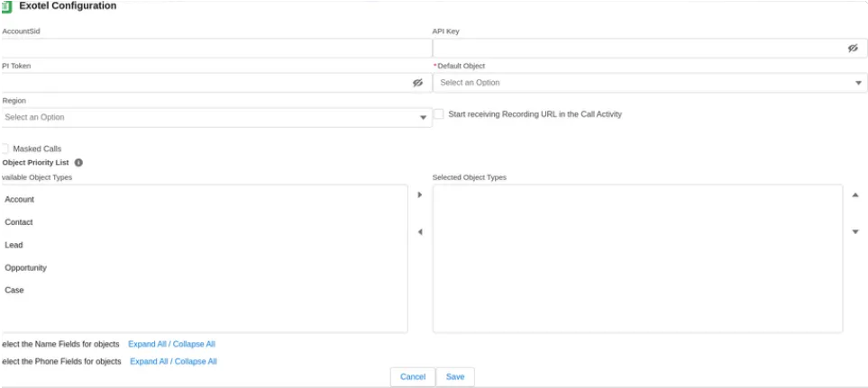Select Opportunity in Available Object Types

click(204, 267)
